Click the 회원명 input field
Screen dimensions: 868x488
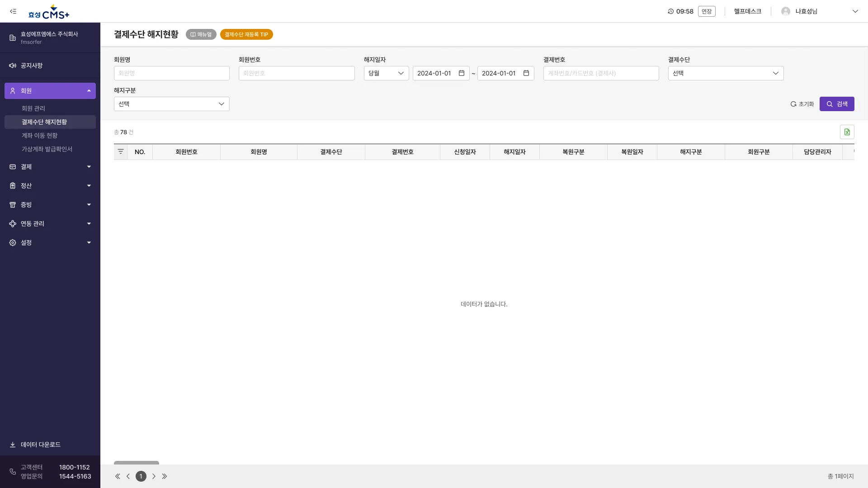(171, 73)
